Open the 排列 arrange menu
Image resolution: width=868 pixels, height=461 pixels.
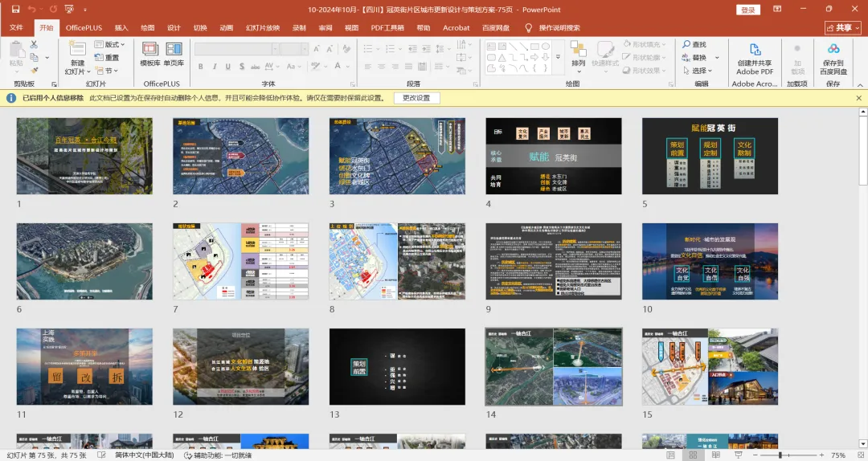click(x=579, y=56)
